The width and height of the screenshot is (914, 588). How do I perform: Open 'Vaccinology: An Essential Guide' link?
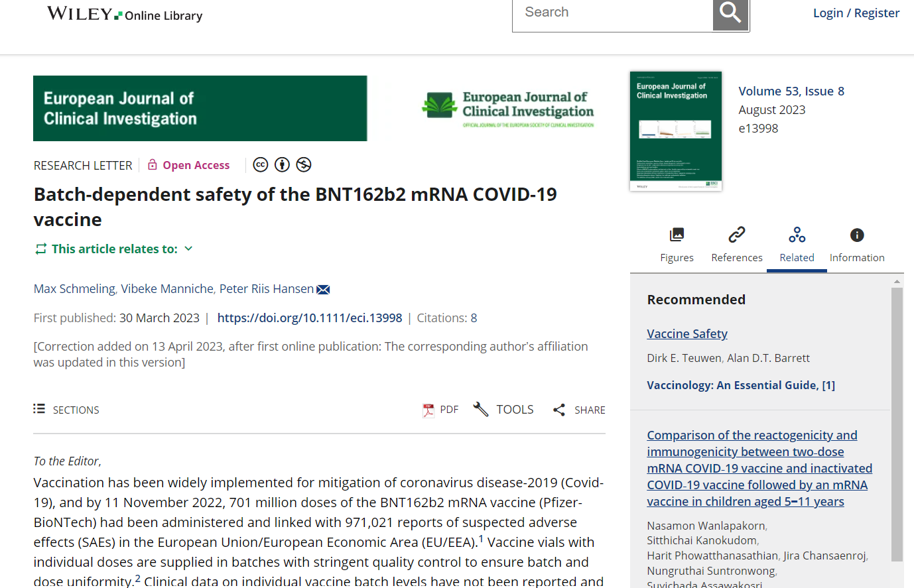pyautogui.click(x=741, y=385)
